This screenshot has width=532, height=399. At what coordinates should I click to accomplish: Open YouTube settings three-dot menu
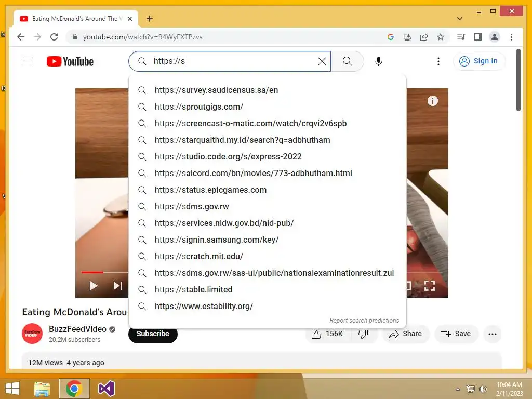(x=438, y=61)
